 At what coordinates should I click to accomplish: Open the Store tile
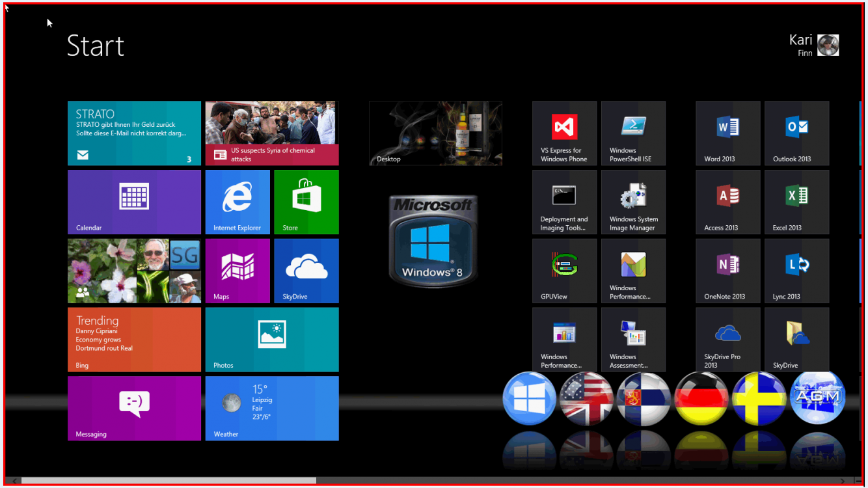pyautogui.click(x=306, y=202)
